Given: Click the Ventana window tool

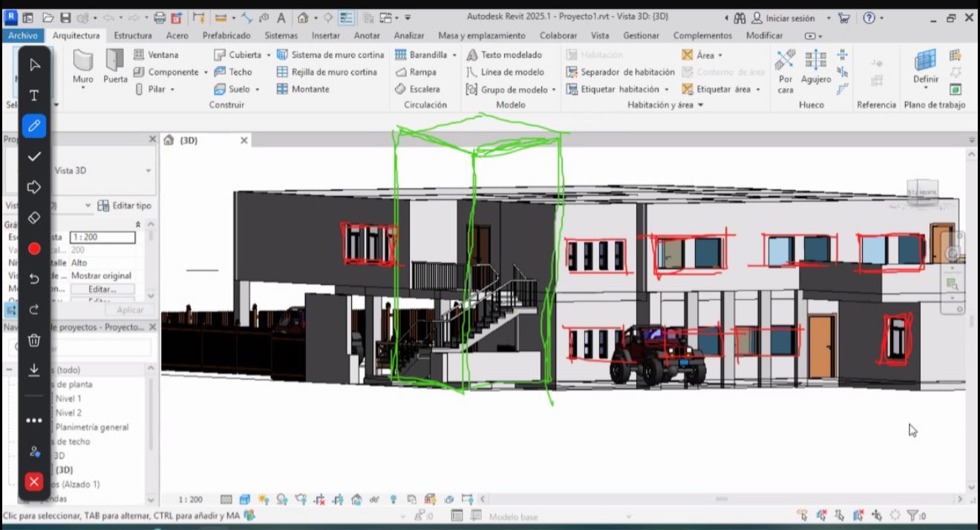Looking at the screenshot, I should coord(155,55).
